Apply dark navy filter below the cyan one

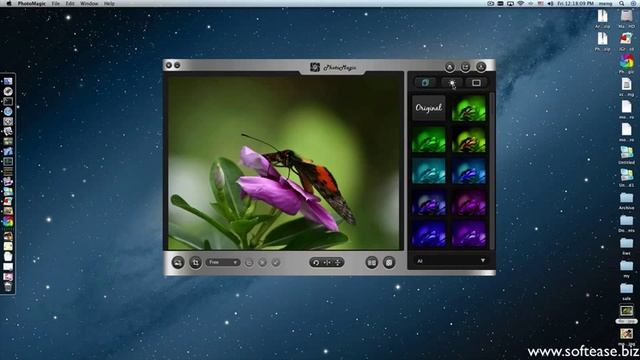(429, 202)
